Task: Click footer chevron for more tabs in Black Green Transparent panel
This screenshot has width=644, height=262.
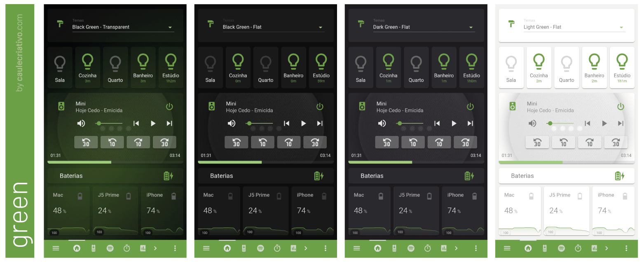Action: (x=155, y=248)
